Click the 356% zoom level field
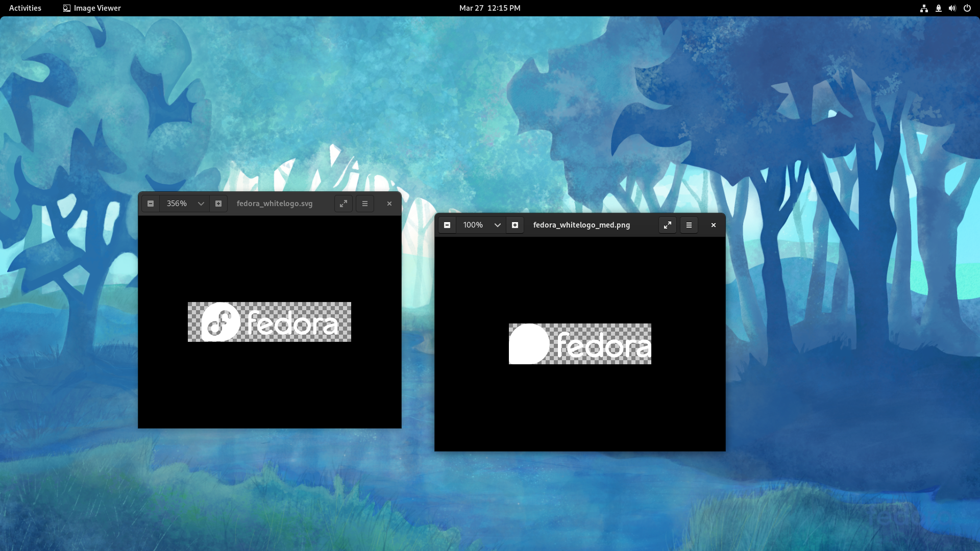This screenshot has height=551, width=980. tap(177, 204)
